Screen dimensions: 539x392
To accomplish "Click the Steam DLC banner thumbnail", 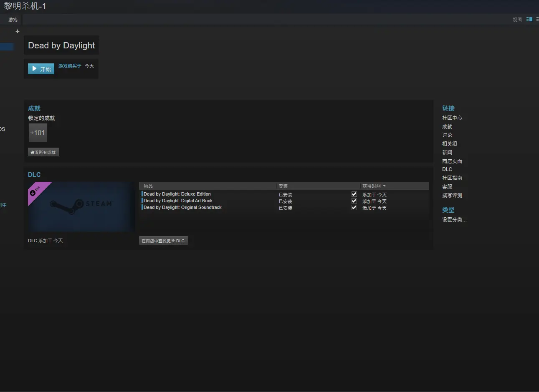I will [x=81, y=207].
